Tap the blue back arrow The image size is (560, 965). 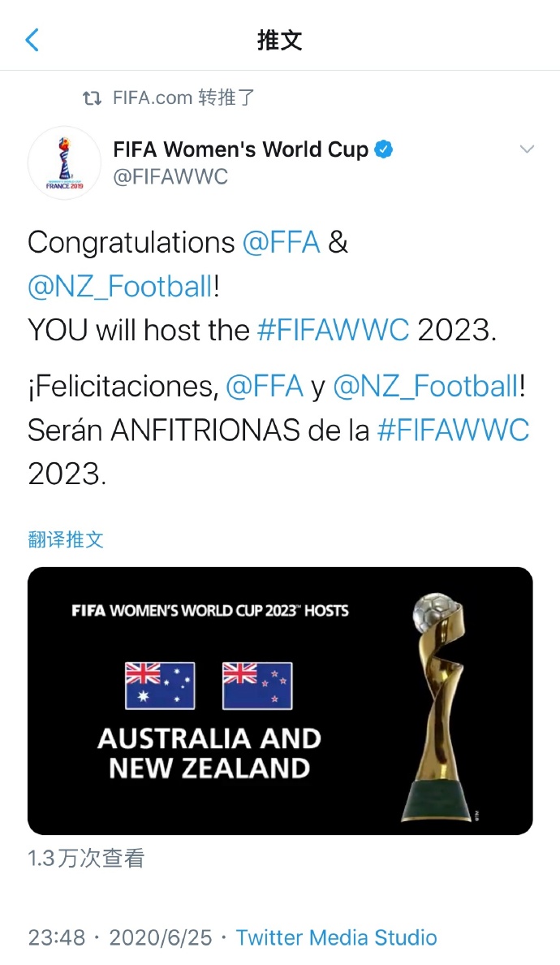[x=32, y=39]
